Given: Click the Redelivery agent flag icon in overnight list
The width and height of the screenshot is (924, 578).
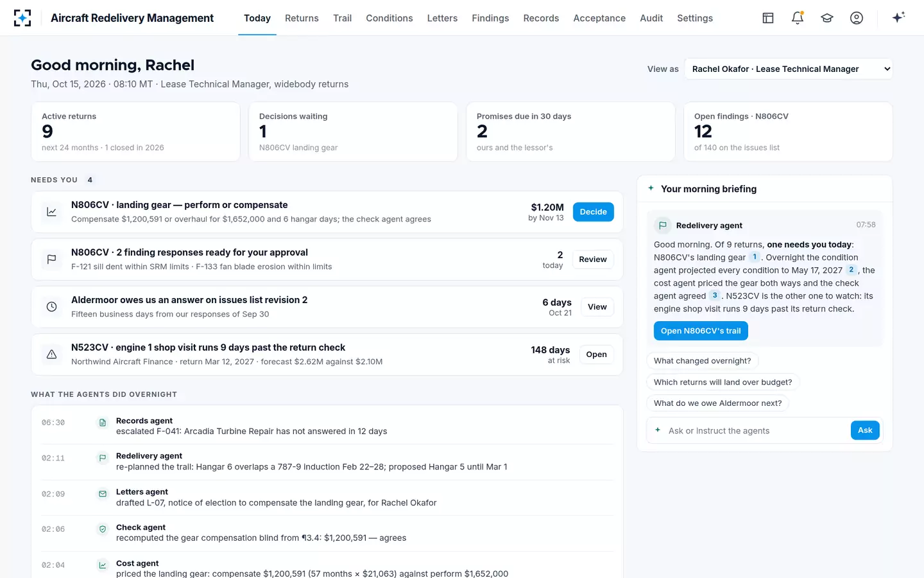Looking at the screenshot, I should [102, 458].
